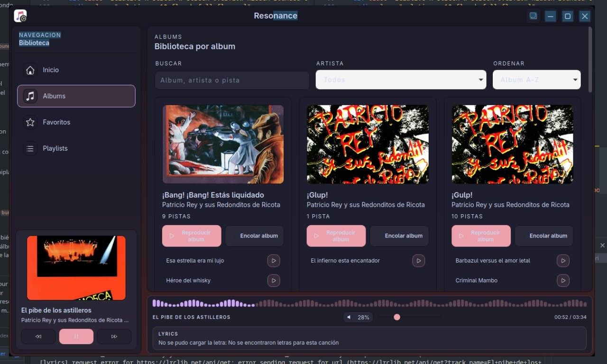Open the Artista filter dropdown
This screenshot has width=607, height=364.
[401, 80]
